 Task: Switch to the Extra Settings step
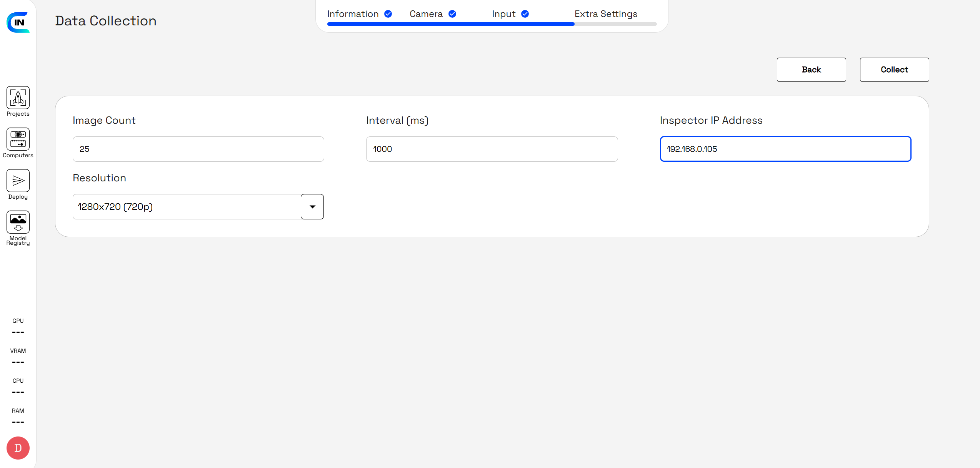pos(606,13)
